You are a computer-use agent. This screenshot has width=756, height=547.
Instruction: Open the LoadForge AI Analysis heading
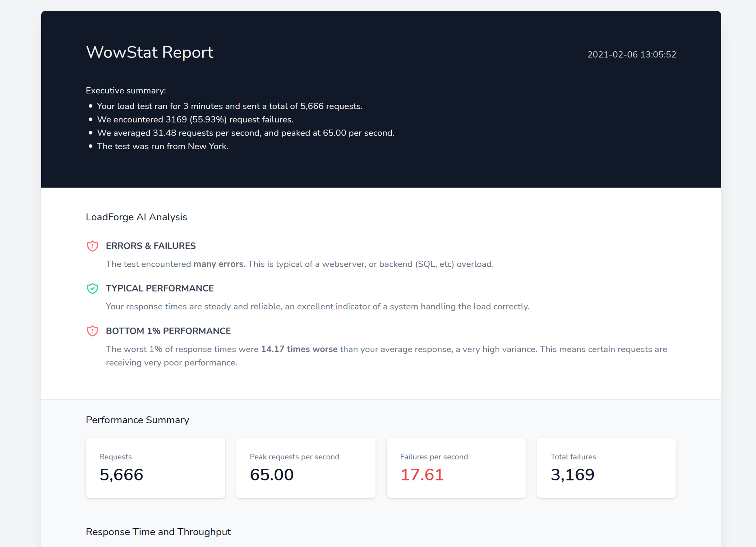click(x=136, y=217)
